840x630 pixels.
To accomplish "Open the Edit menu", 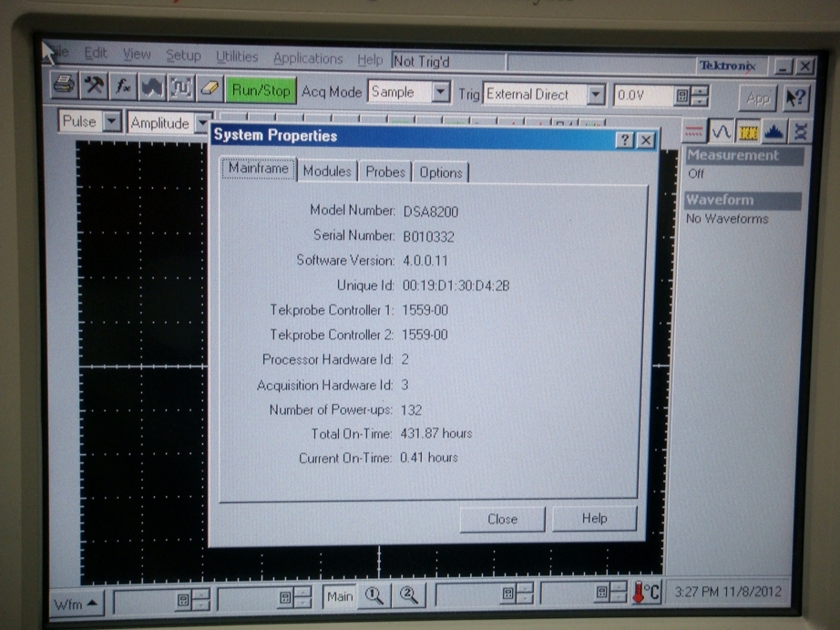I will click(x=96, y=53).
